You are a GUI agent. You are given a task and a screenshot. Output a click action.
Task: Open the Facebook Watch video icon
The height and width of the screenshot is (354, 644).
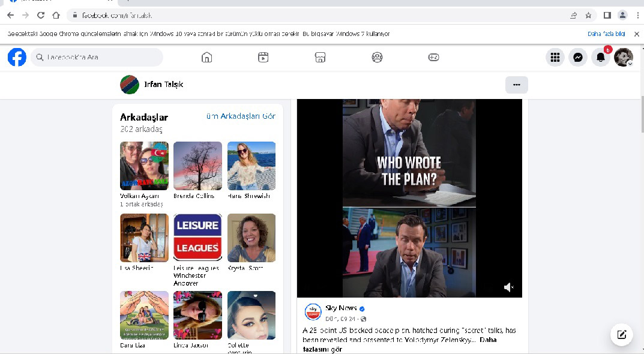tap(263, 58)
